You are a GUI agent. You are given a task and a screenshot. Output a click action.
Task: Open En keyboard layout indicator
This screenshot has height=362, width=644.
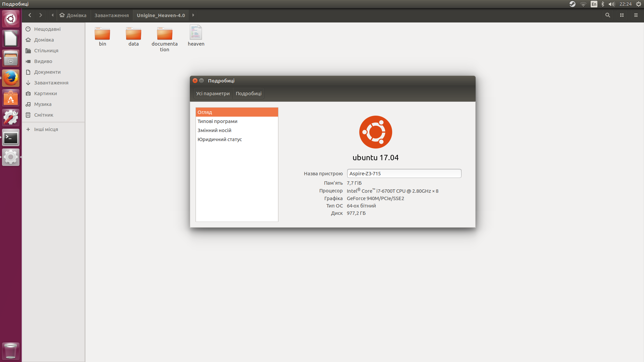coord(594,4)
